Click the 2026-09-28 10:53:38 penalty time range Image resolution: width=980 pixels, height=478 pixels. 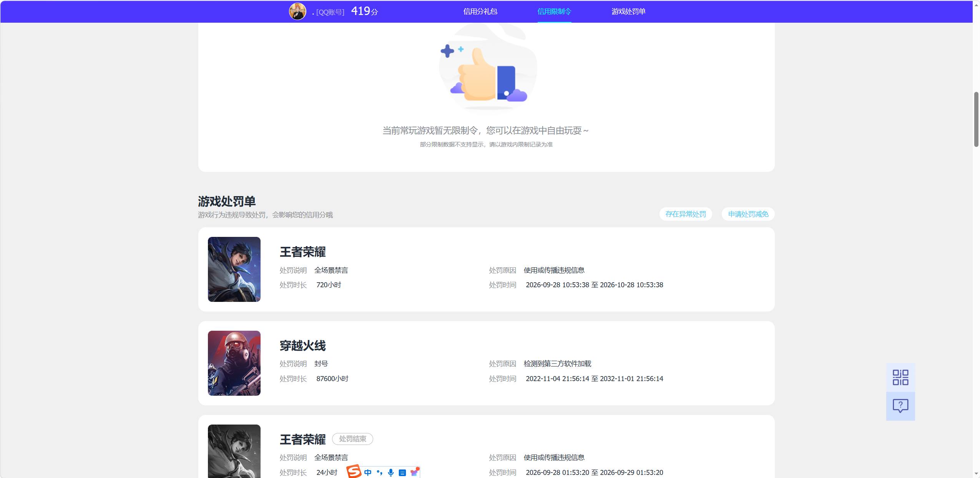(x=594, y=285)
